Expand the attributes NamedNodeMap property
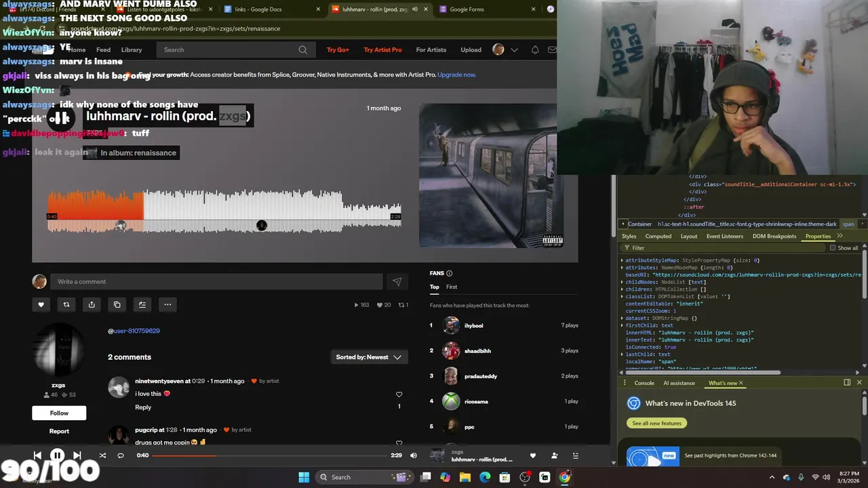Screen dimensions: 868x488 click(x=622, y=268)
